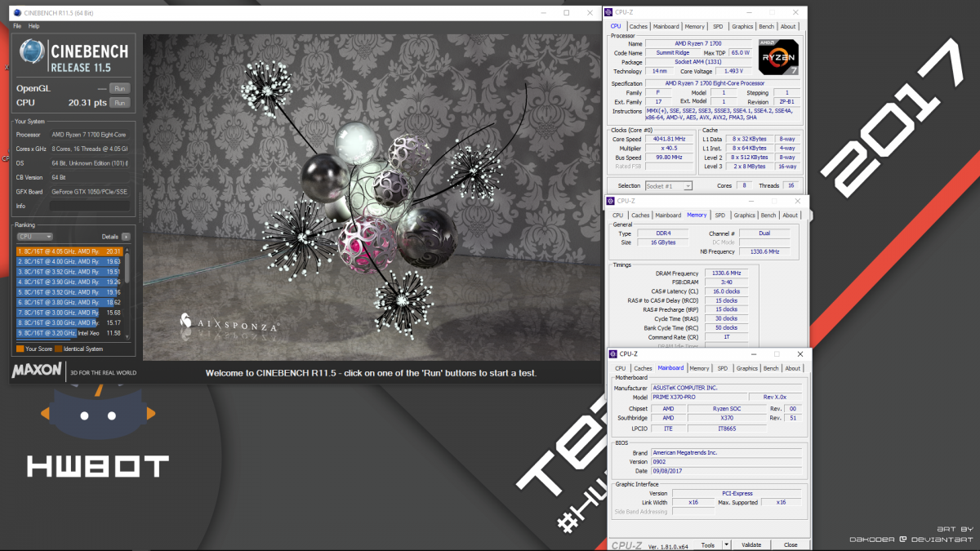Image resolution: width=980 pixels, height=551 pixels.
Task: Click title bar icon of CPU-Z Memory window
Action: [611, 201]
